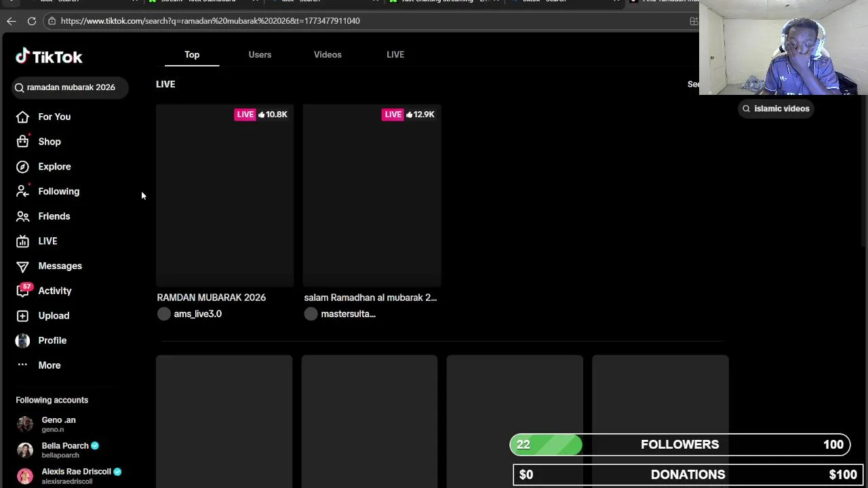Click the Explore label

pos(54,167)
